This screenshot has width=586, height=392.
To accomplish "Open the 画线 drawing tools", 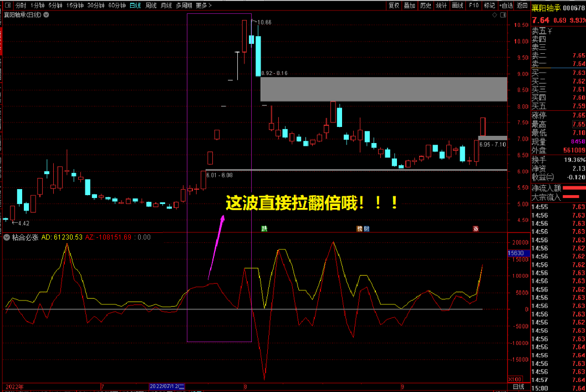I will coord(457,5).
